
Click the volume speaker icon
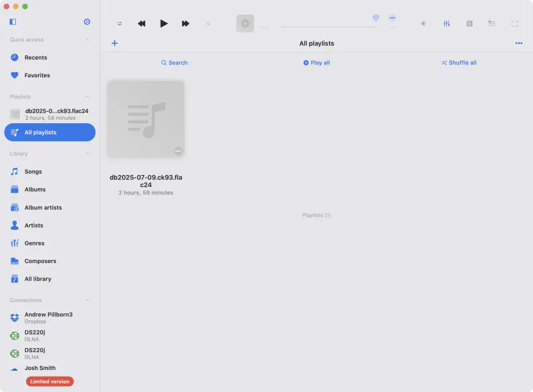coord(424,23)
